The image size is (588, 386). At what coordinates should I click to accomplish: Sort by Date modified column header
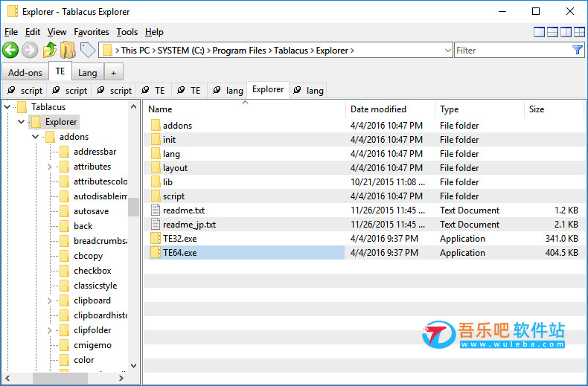390,109
